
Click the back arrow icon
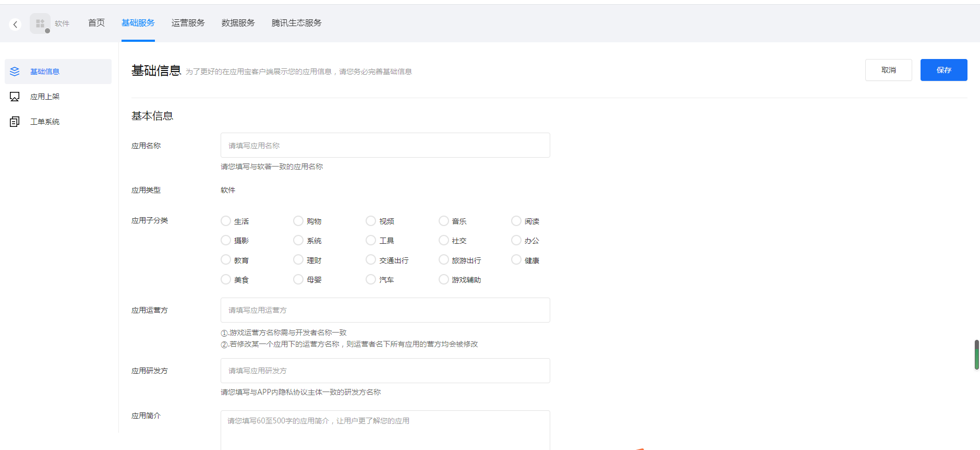tap(15, 24)
